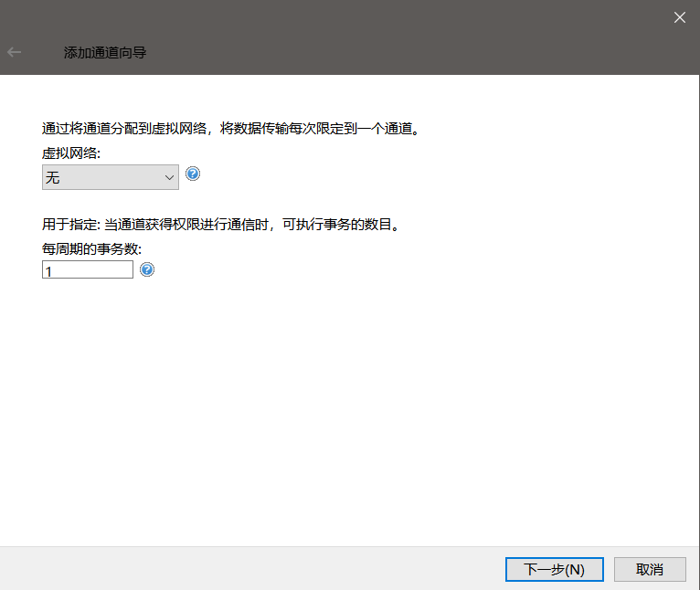
Task: Click the 取消 button
Action: coord(650,570)
